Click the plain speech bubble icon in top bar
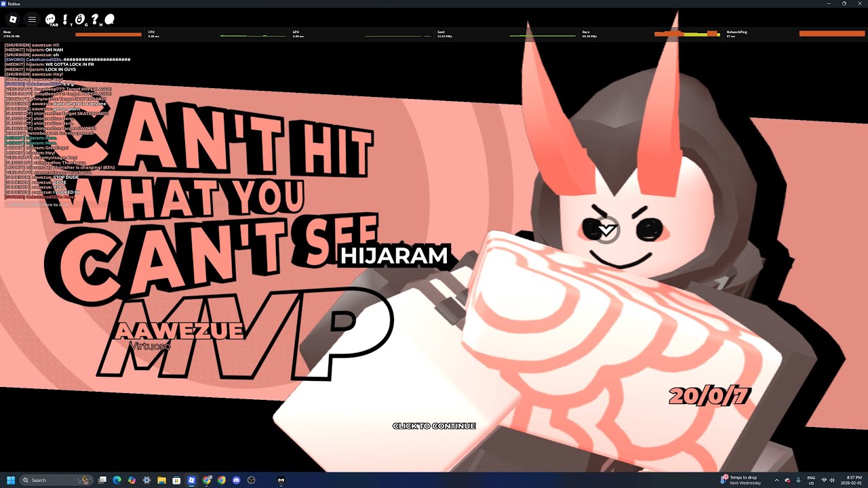 110,19
